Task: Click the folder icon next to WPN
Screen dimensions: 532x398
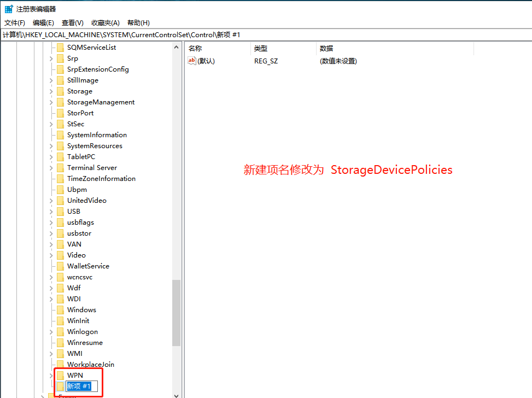Action: [60, 376]
